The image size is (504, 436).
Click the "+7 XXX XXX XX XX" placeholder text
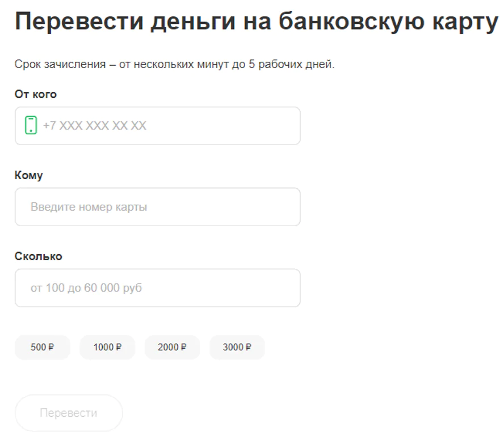pyautogui.click(x=95, y=126)
